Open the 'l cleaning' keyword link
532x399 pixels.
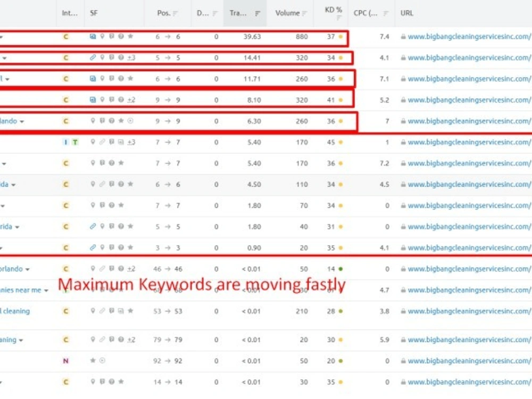tap(15, 311)
